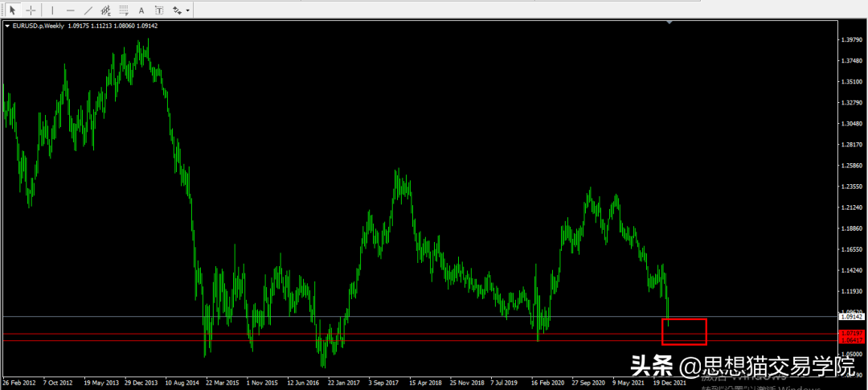This screenshot has width=868, height=390.
Task: Click the red price tag 1.06417
Action: click(x=851, y=340)
